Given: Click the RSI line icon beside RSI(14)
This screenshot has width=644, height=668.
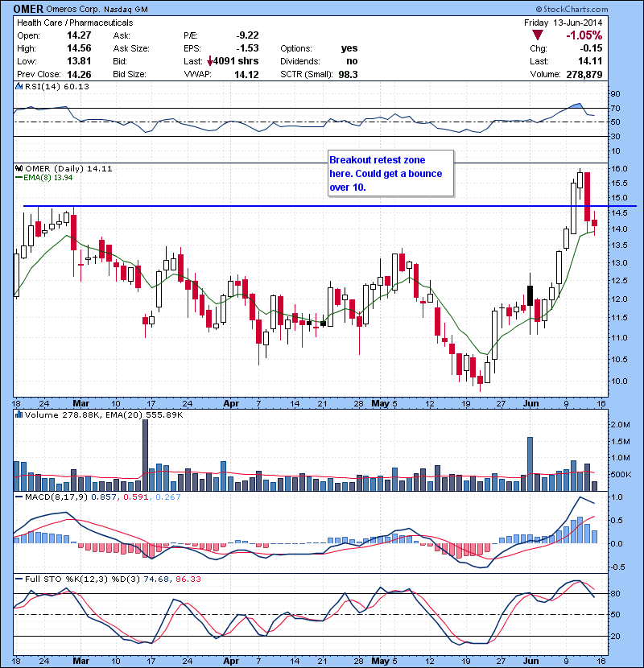Looking at the screenshot, I should coord(19,86).
